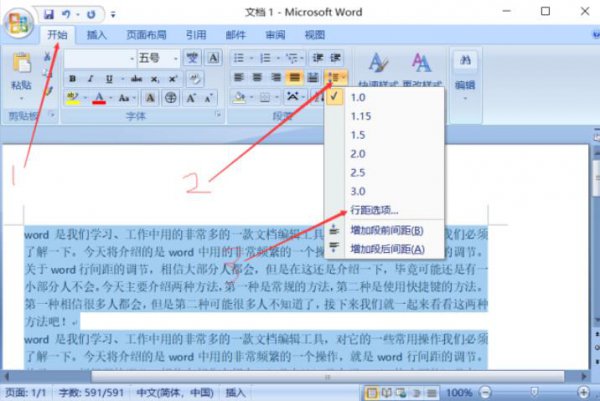Click the zoom slider thumb
Viewport: 600px width, 401px height.
(x=534, y=392)
